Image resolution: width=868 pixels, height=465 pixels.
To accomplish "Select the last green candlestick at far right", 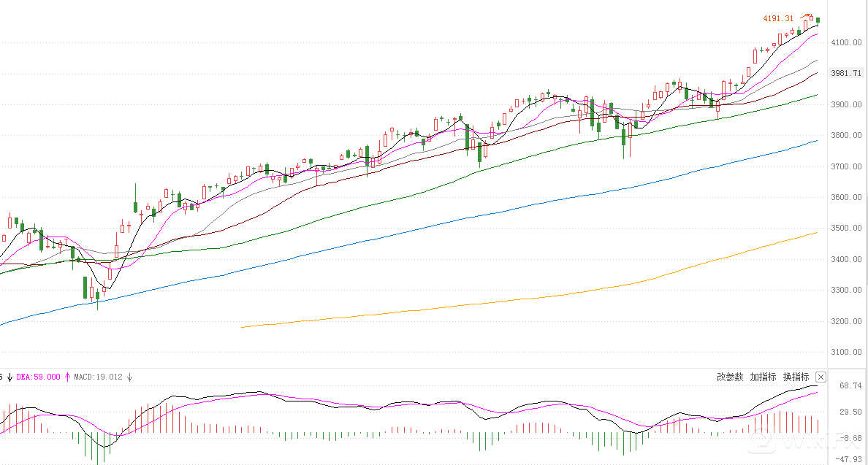I will tap(819, 20).
